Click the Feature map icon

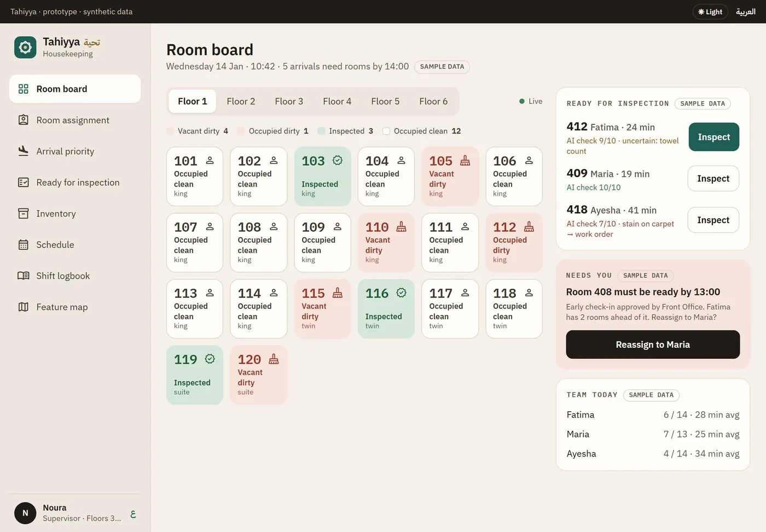coord(24,307)
